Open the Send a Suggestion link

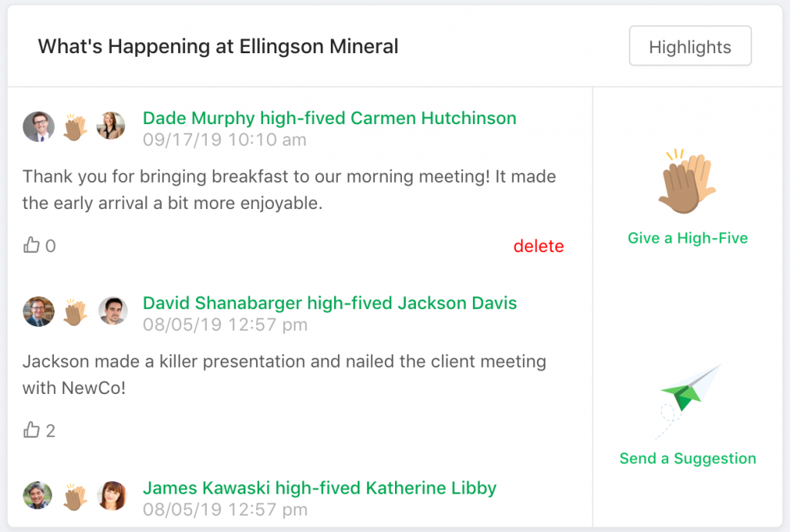pos(687,458)
